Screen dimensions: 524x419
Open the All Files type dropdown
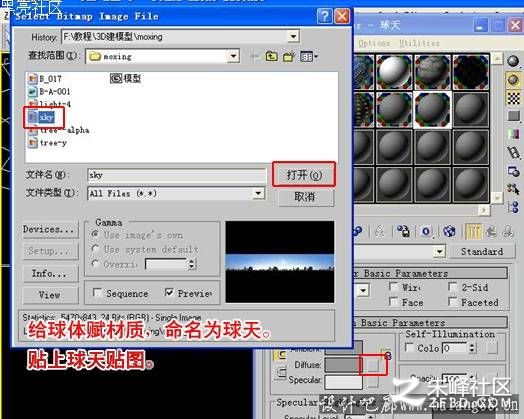point(258,193)
